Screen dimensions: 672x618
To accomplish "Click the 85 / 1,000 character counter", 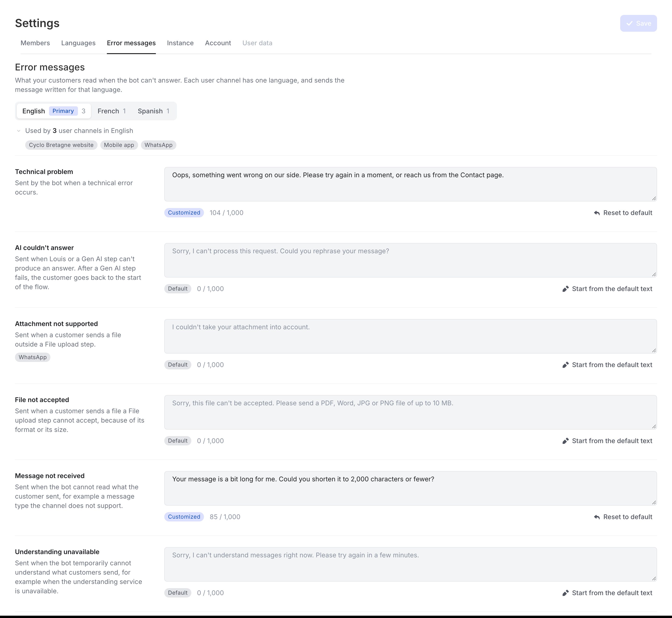I will pos(225,517).
